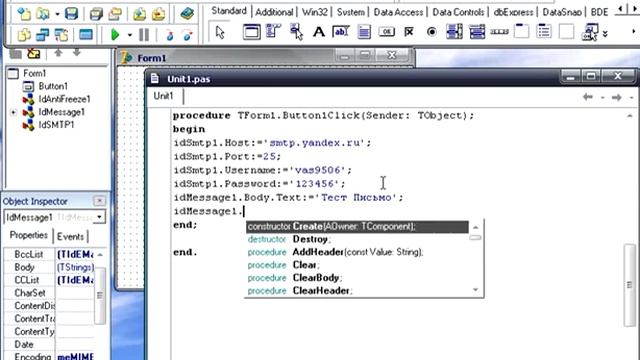Click the New Items toolbar icon
This screenshot has height=360, width=640.
pos(24,14)
